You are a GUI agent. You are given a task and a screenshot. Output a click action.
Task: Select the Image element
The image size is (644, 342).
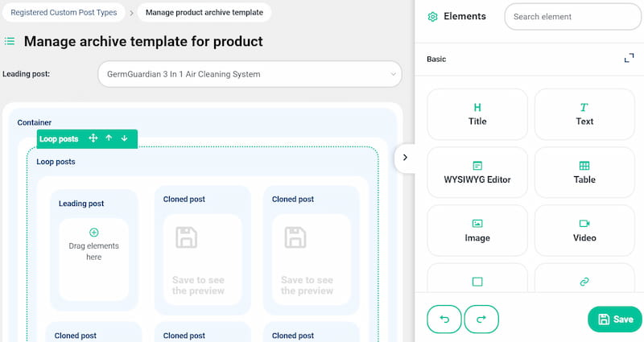click(477, 231)
